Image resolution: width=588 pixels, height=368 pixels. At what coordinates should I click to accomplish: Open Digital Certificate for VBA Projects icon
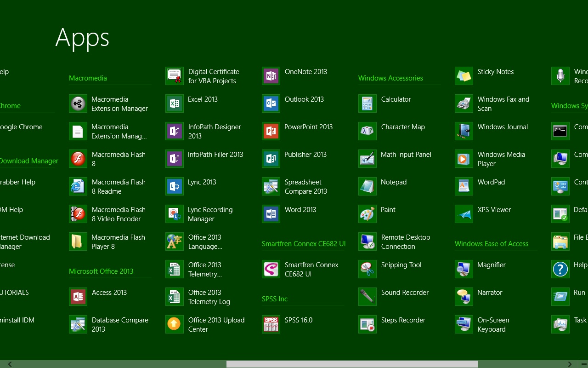(175, 76)
